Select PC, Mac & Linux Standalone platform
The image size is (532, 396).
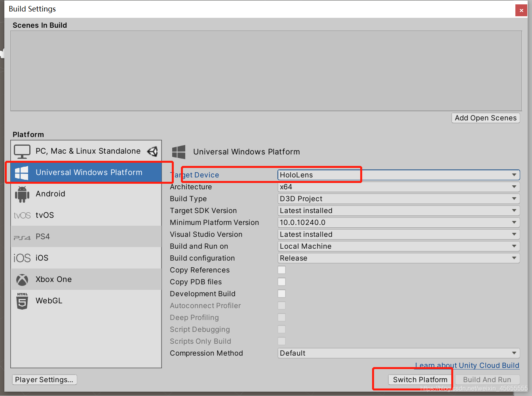[x=86, y=151]
